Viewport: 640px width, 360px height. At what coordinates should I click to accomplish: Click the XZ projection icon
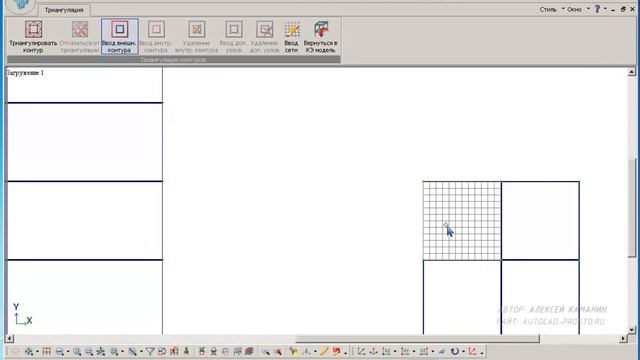coord(386,351)
